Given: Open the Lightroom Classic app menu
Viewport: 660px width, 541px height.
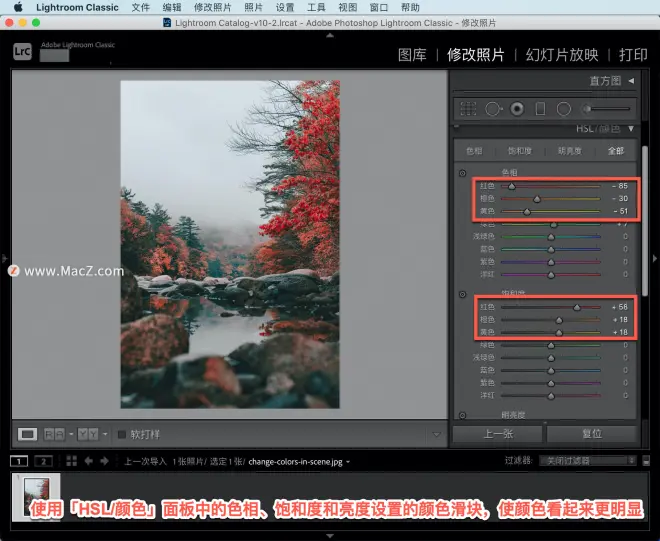Looking at the screenshot, I should pyautogui.click(x=77, y=7).
